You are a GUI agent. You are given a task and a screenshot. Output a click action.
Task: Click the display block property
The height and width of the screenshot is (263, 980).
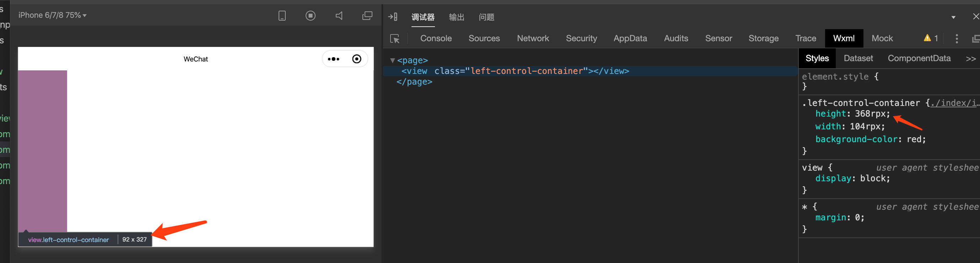point(852,178)
